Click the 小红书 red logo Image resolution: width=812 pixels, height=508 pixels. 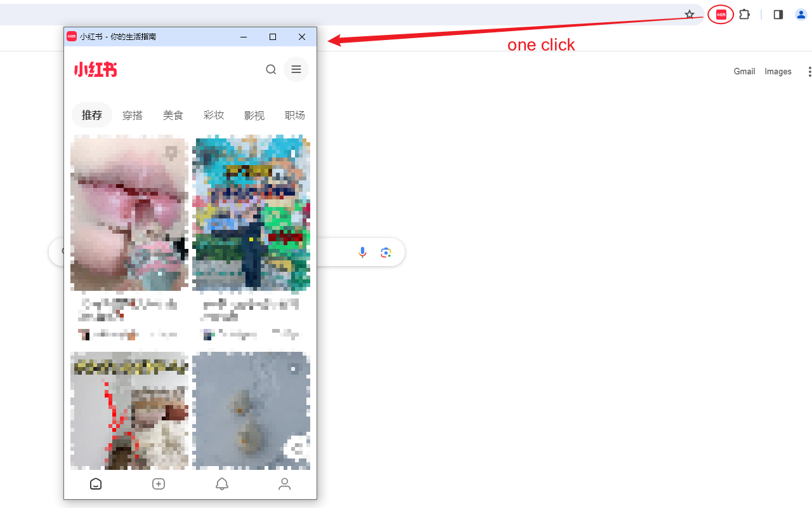(95, 70)
